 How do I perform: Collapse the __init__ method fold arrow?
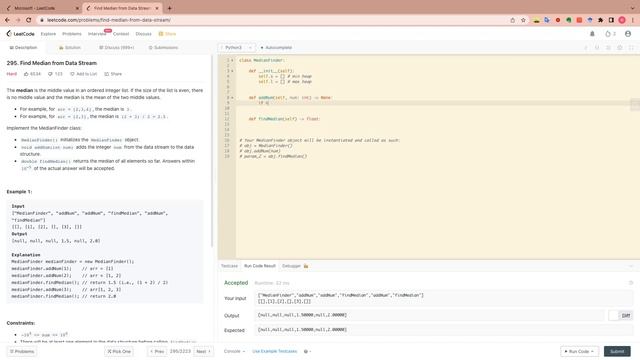[232, 71]
